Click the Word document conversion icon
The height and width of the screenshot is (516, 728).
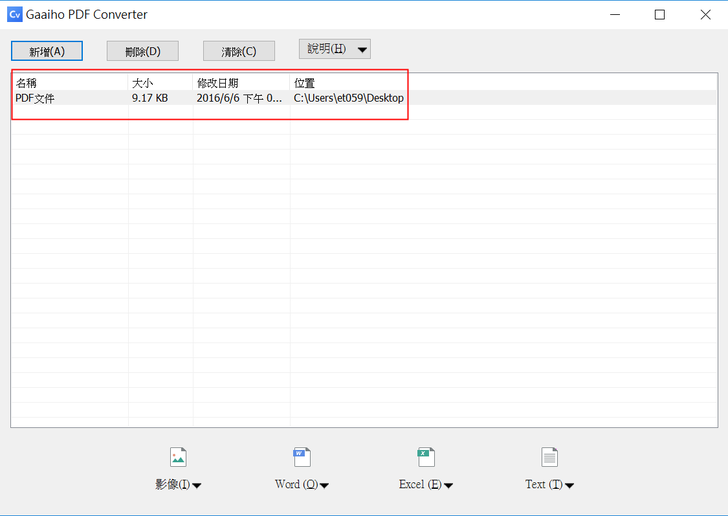302,457
